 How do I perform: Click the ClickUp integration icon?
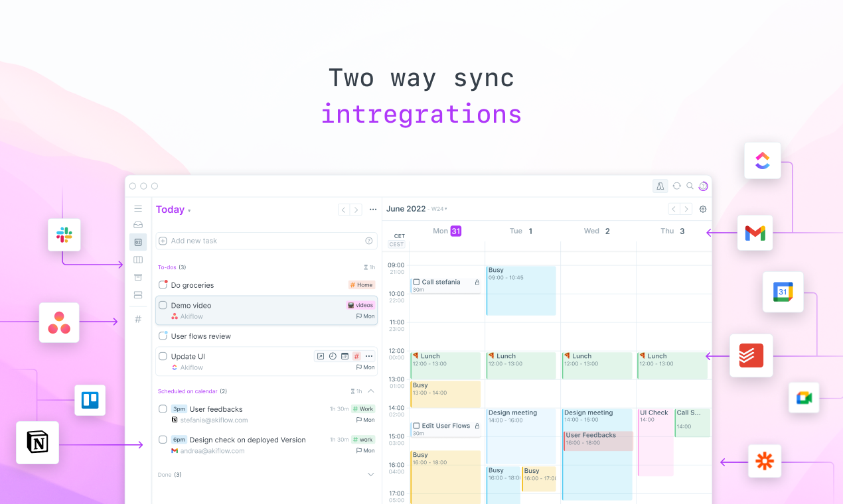[x=762, y=160]
